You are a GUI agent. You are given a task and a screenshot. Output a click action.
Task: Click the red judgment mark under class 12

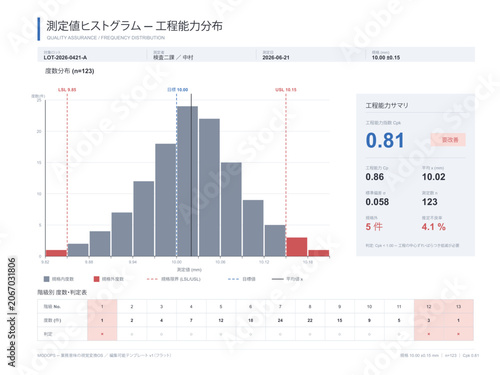pyautogui.click(x=429, y=334)
